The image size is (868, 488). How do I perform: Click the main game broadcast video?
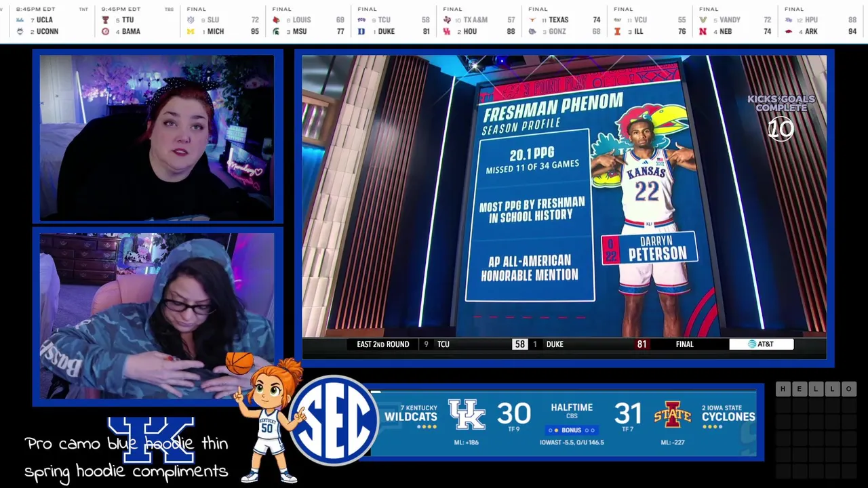pos(564,207)
